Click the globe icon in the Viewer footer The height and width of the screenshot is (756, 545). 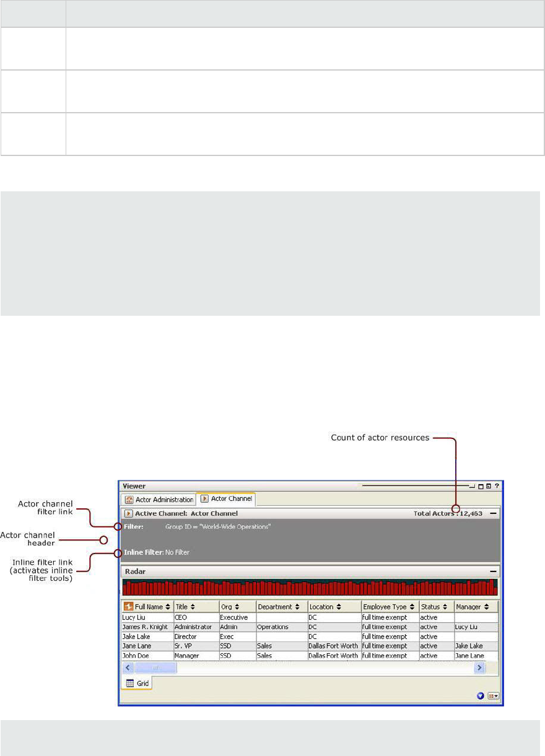[479, 696]
